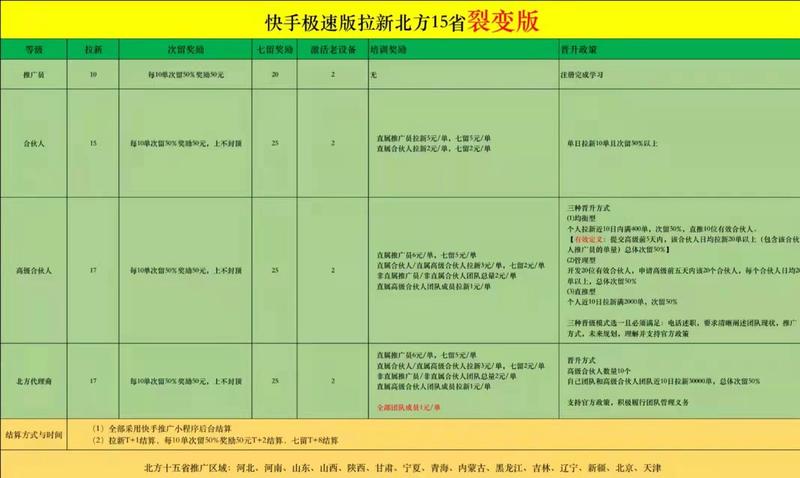Click 七留奖励 value 25 in 合伙人 row
800x478 pixels.
point(275,143)
